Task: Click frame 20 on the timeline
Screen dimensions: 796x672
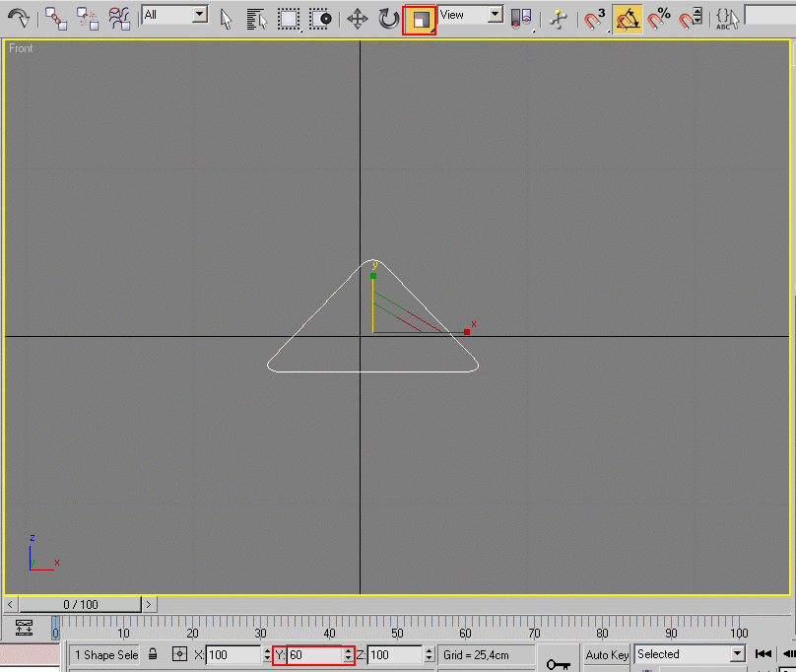Action: pos(192,633)
